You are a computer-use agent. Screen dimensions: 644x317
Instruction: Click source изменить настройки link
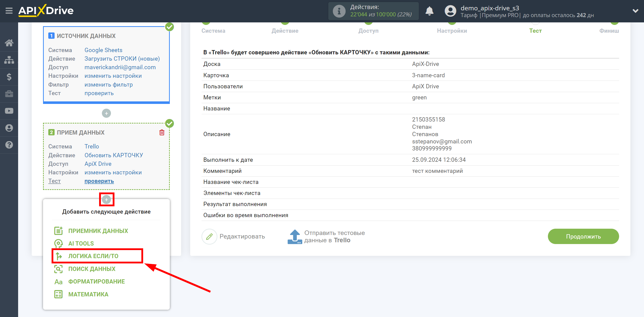click(x=113, y=76)
